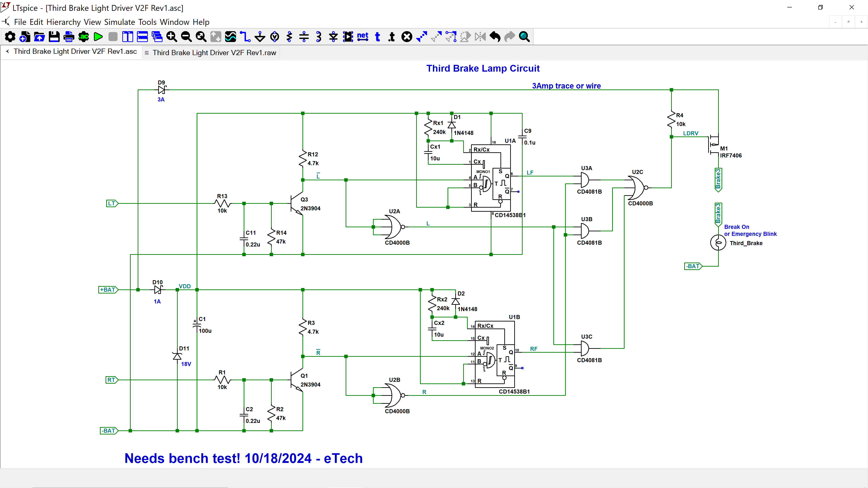Screen dimensions: 868x488
Task: Click the LT input port label
Action: (112, 203)
